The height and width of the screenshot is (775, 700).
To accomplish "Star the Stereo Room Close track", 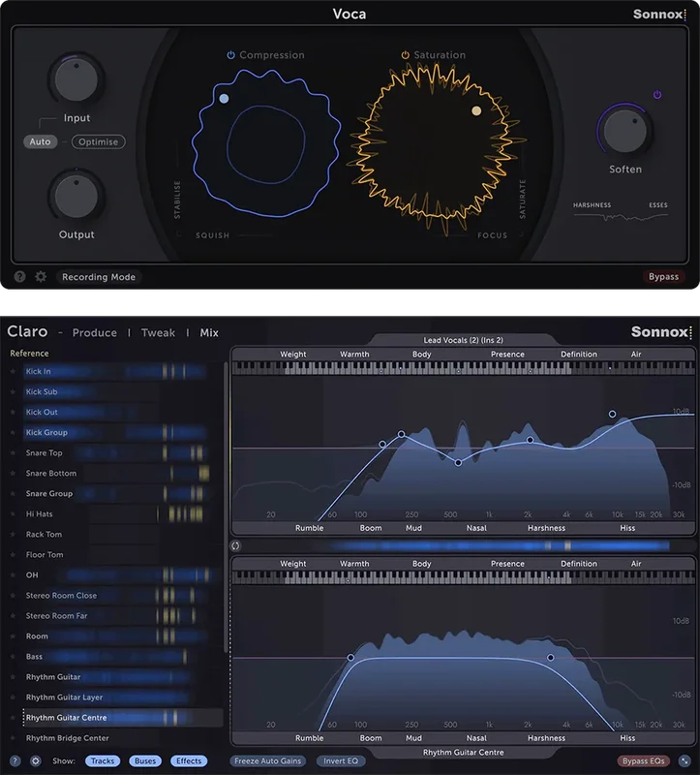I will (x=13, y=596).
